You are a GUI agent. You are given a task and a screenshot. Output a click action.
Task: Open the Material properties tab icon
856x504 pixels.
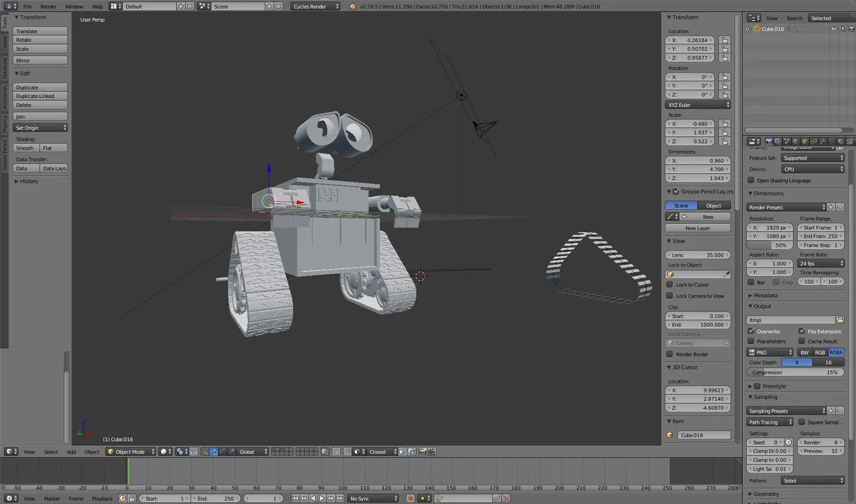click(841, 142)
